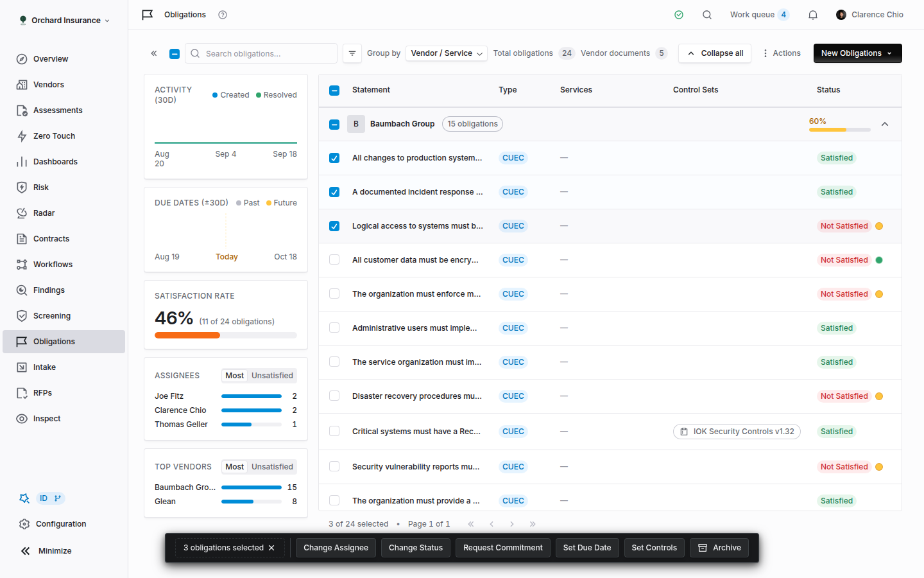Screen dimensions: 924x578
Task: Open Findings in sidebar
Action: point(64,290)
